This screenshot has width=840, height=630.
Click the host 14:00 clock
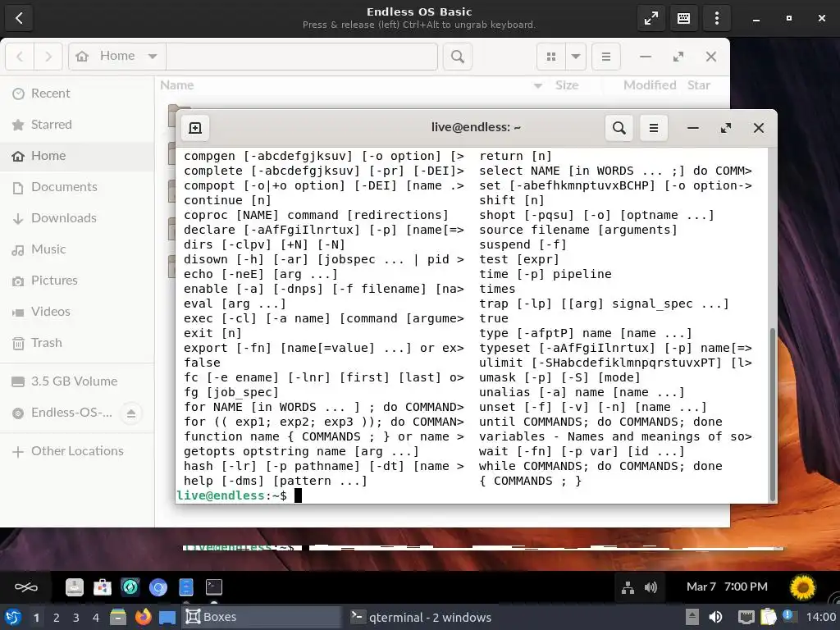pyautogui.click(x=820, y=617)
